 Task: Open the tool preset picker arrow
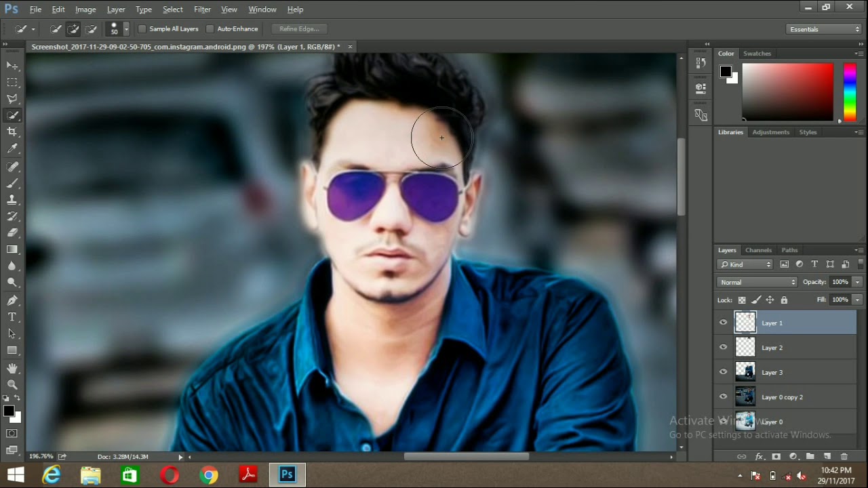[x=33, y=29]
